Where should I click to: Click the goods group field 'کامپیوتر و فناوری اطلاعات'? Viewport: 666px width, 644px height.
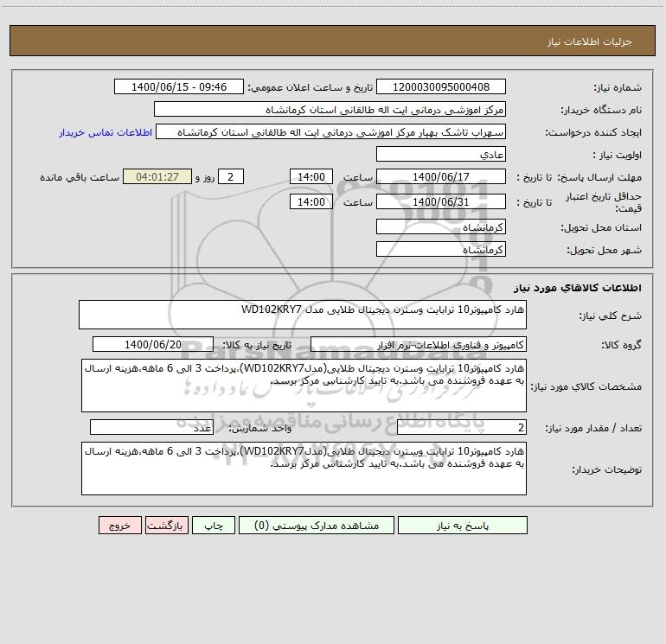tap(419, 344)
